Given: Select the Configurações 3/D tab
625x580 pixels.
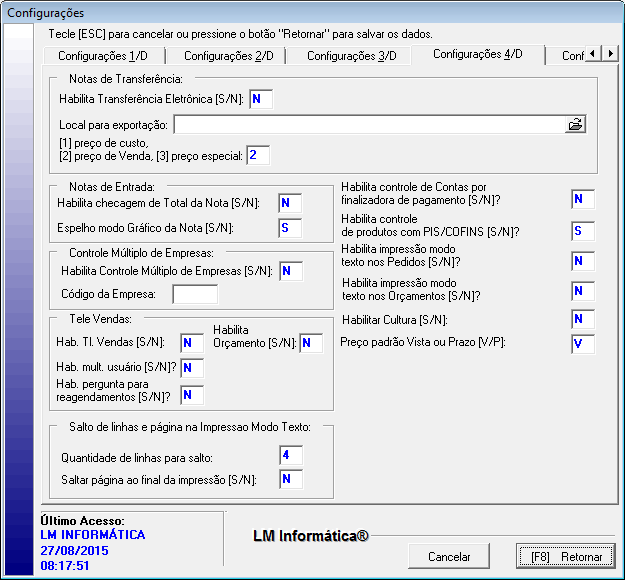Looking at the screenshot, I should pos(351,56).
